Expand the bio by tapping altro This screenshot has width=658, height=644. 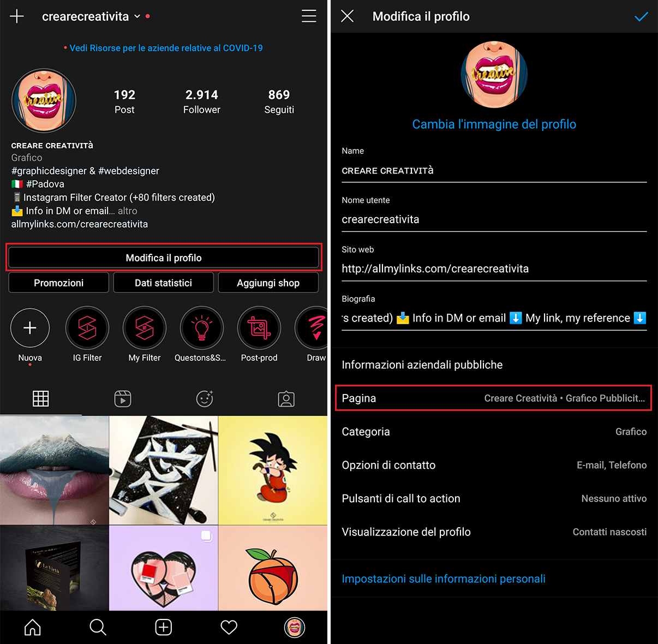128,211
